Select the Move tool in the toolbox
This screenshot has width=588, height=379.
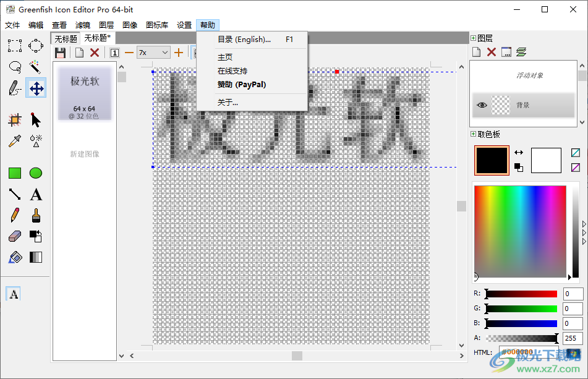(x=35, y=88)
